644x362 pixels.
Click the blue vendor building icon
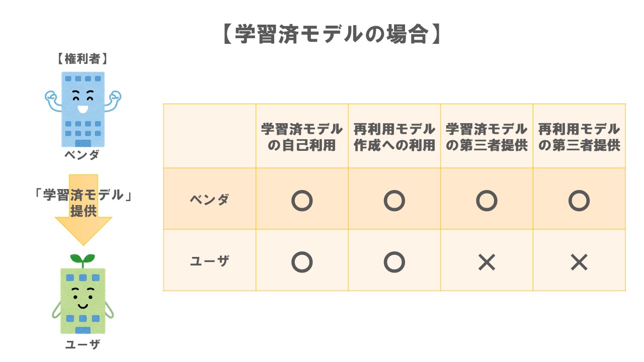point(83,108)
